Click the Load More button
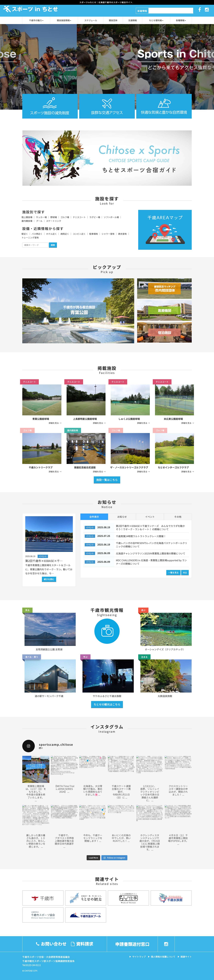Viewport: 214px width, 980px height. pyautogui.click(x=93, y=858)
